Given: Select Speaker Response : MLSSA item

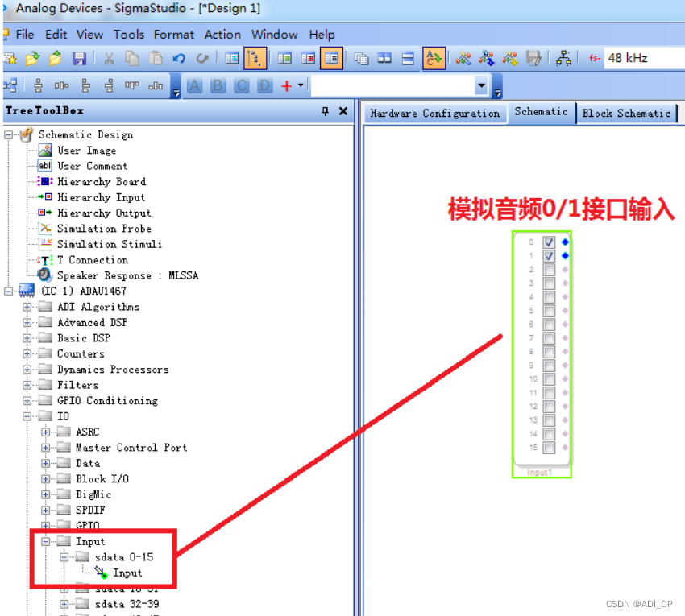Looking at the screenshot, I should click(127, 275).
